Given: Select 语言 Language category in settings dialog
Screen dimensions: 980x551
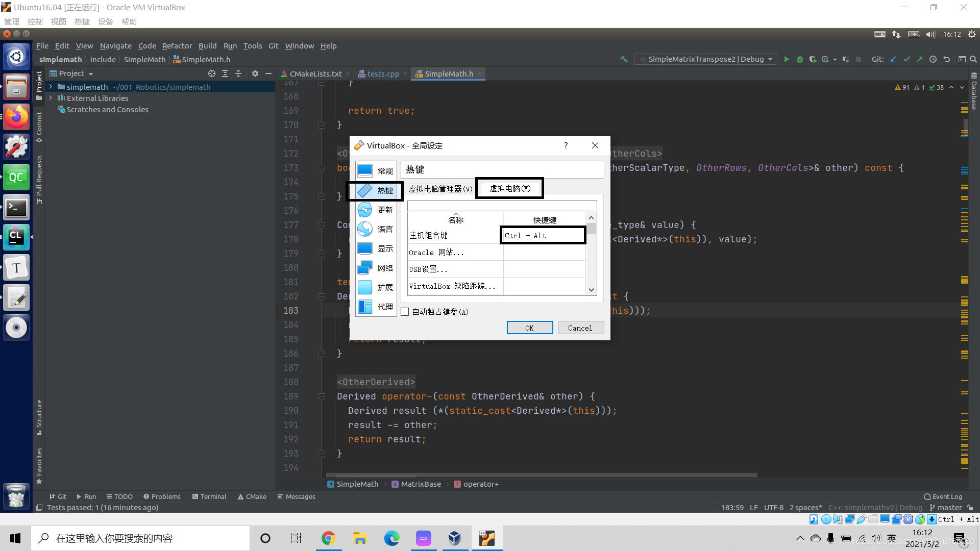Looking at the screenshot, I should 376,229.
